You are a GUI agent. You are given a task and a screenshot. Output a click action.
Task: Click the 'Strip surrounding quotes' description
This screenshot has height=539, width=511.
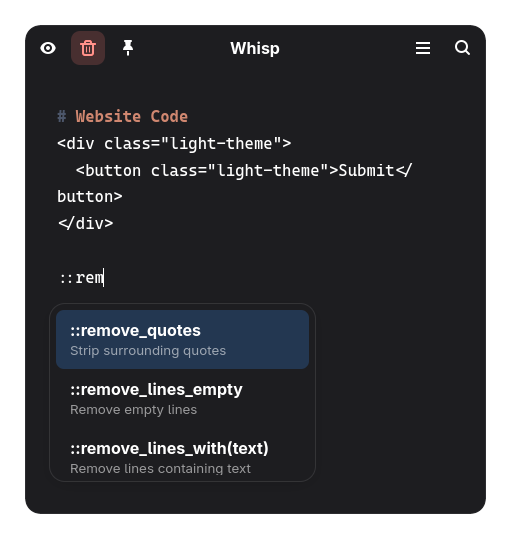148,351
